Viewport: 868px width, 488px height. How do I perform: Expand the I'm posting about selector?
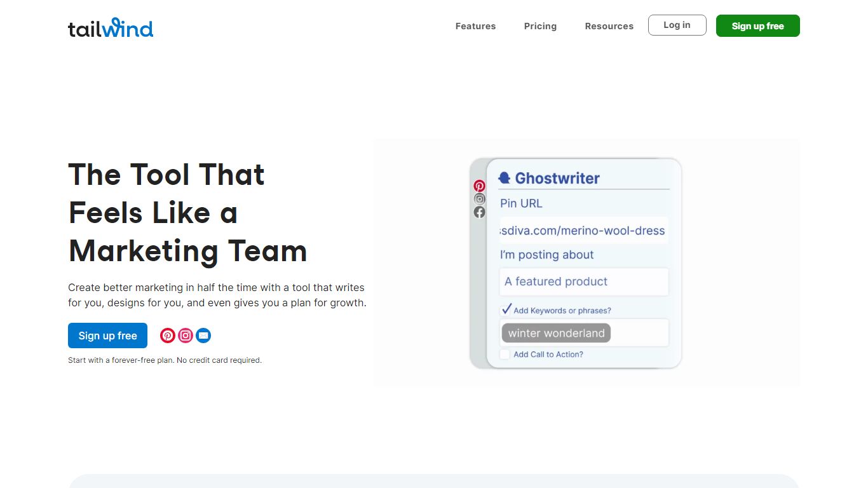point(583,281)
